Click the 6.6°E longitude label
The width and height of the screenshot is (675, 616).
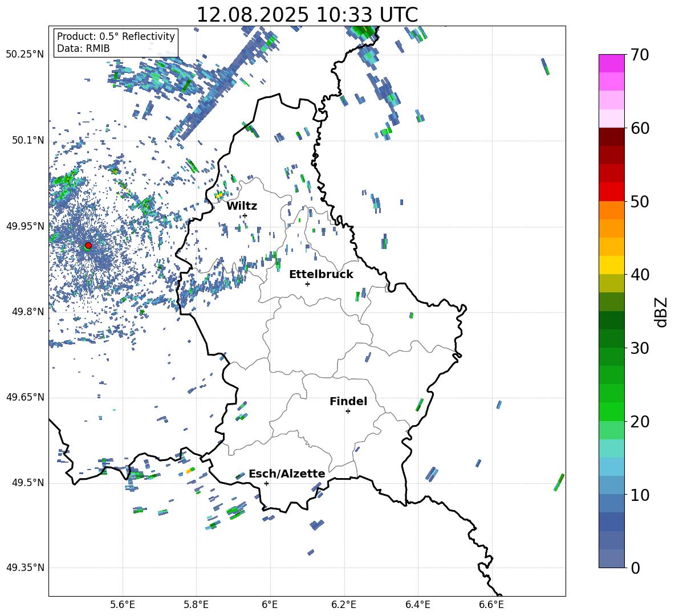491,605
